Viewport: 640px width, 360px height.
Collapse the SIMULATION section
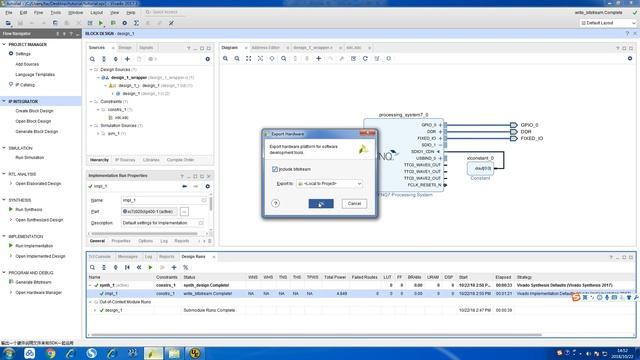(x=4, y=148)
